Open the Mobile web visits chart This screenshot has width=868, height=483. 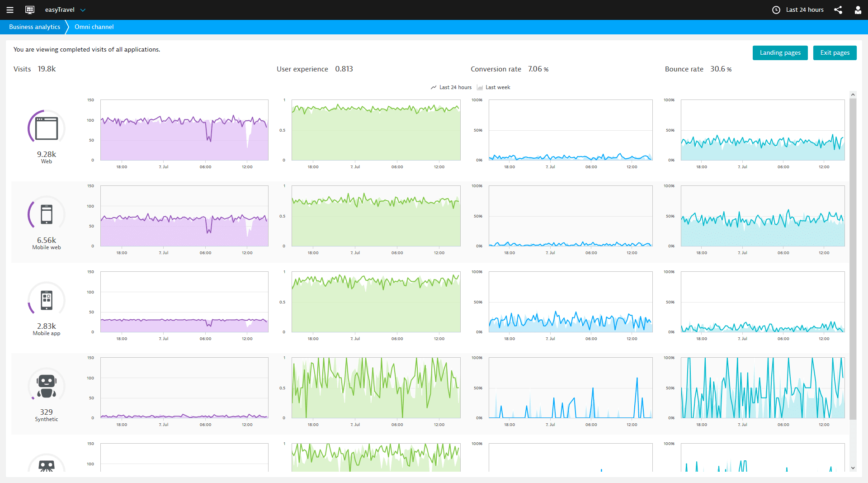click(184, 216)
